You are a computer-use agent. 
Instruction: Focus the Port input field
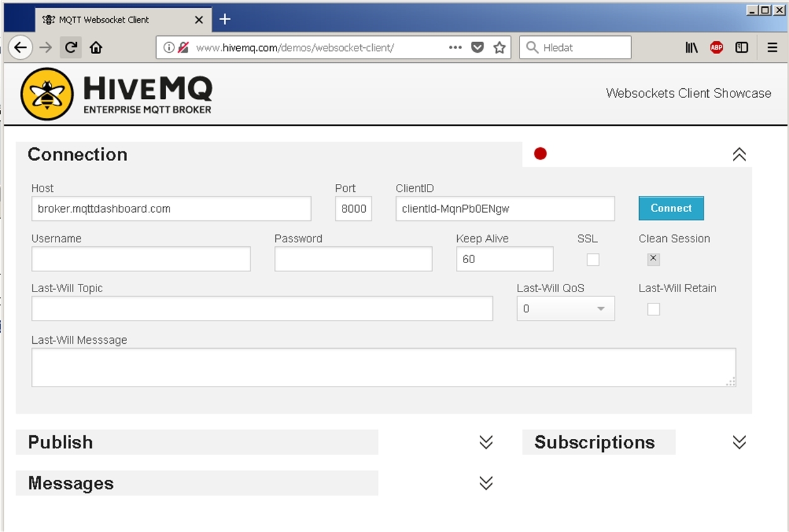(353, 208)
